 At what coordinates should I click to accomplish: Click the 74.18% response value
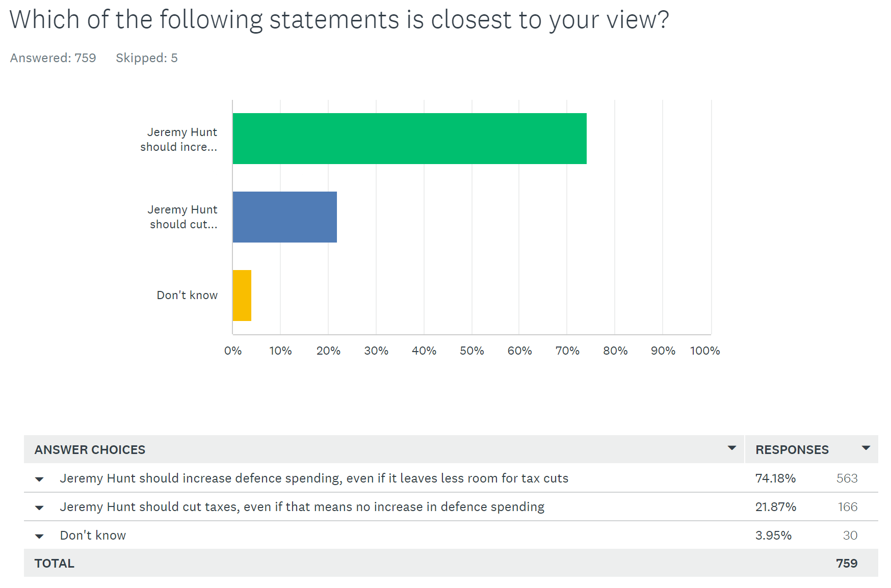tap(775, 478)
